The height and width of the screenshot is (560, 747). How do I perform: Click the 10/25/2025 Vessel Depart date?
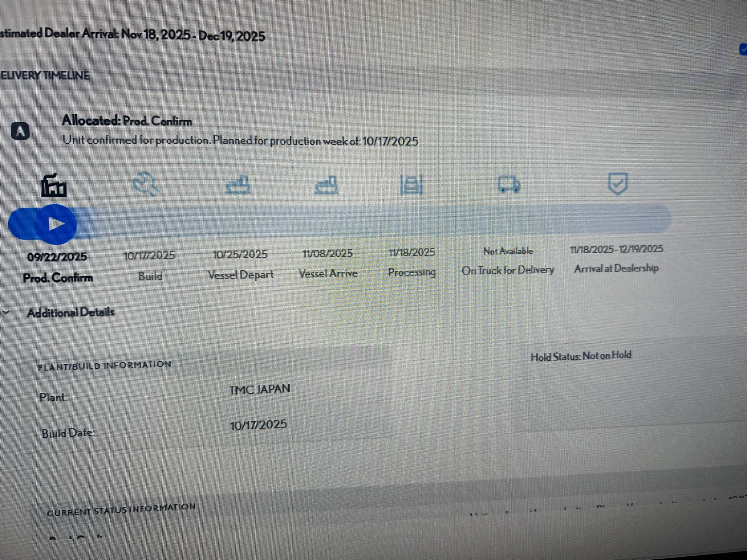240,254
